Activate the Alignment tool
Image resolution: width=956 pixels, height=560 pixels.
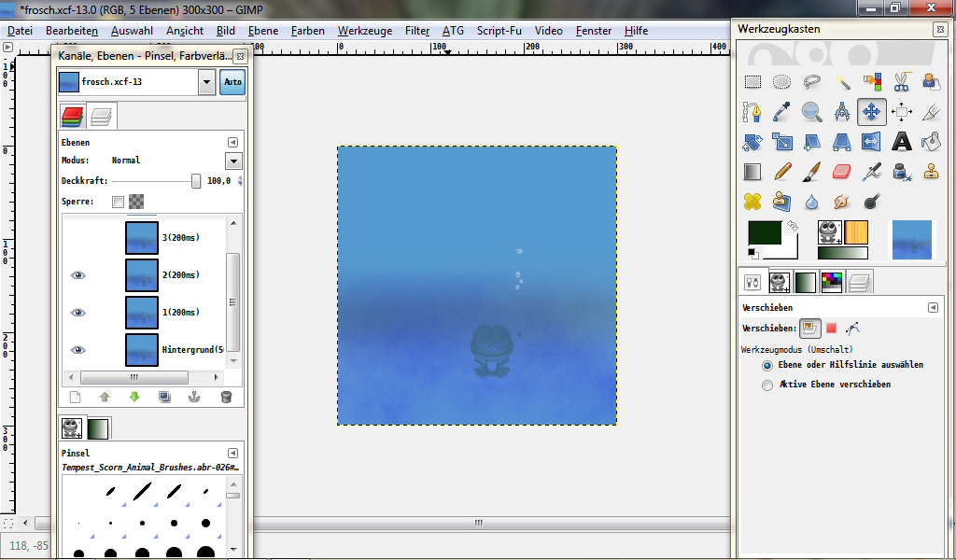coord(902,112)
